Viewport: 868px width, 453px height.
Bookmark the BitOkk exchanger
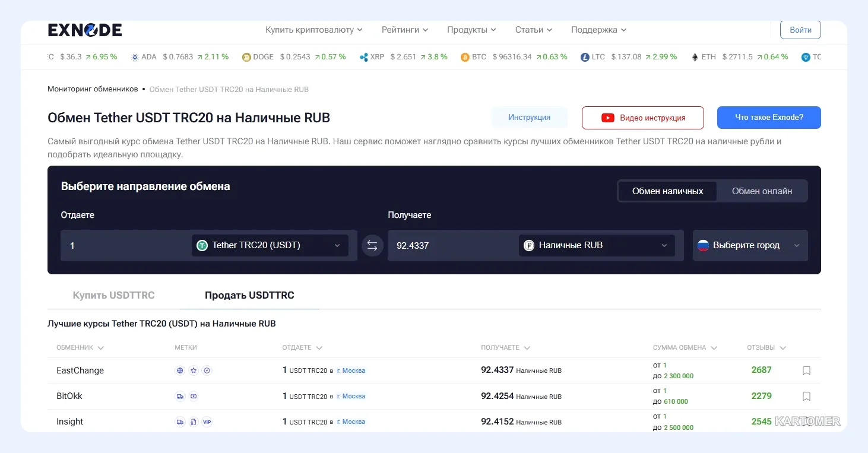point(806,396)
